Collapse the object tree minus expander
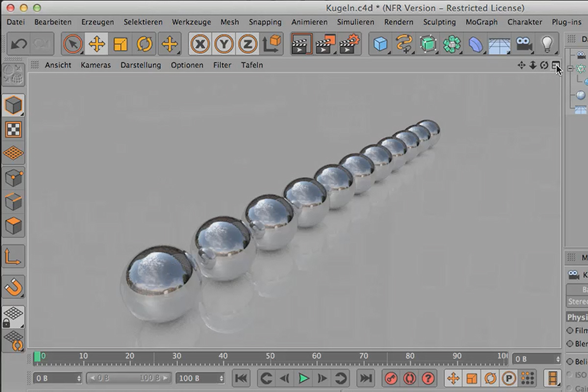The image size is (588, 392). (570, 69)
